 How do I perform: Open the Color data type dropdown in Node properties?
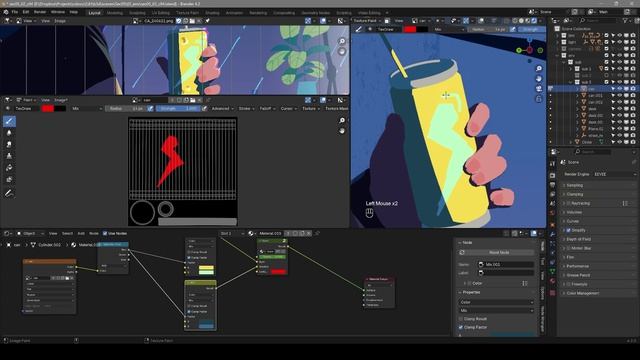(x=496, y=302)
